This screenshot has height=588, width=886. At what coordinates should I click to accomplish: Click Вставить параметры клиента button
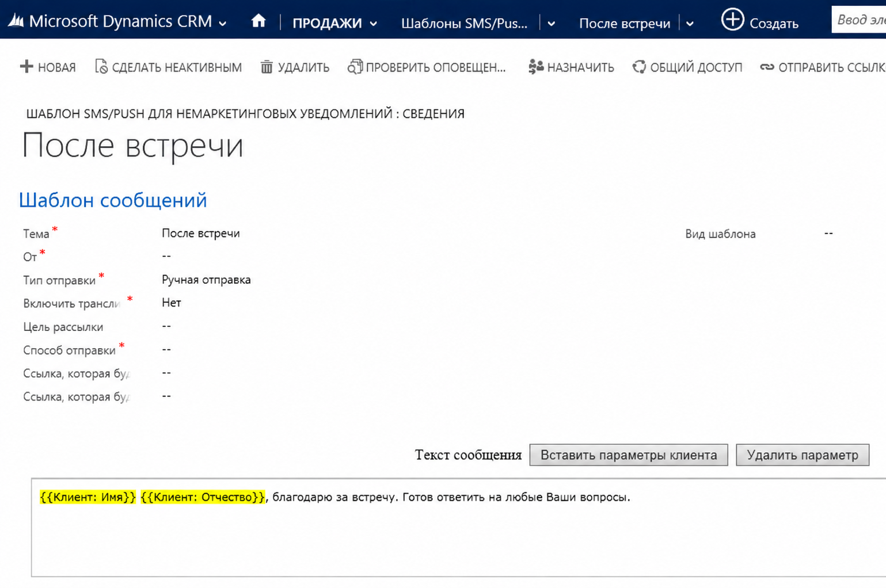(x=629, y=455)
